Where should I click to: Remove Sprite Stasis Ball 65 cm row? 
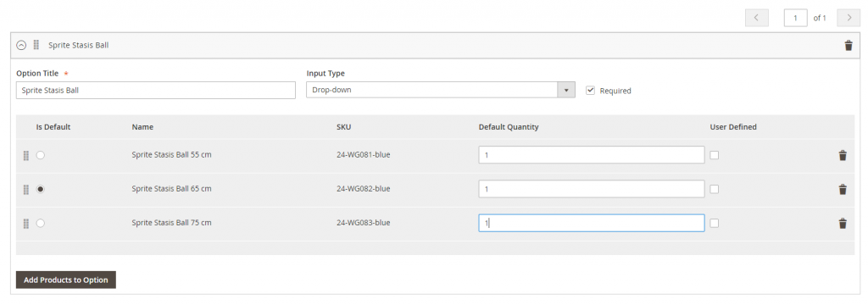[843, 189]
